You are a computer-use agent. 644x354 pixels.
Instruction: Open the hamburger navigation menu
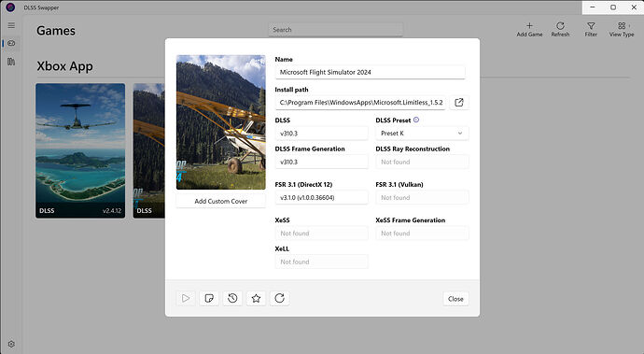tap(11, 25)
